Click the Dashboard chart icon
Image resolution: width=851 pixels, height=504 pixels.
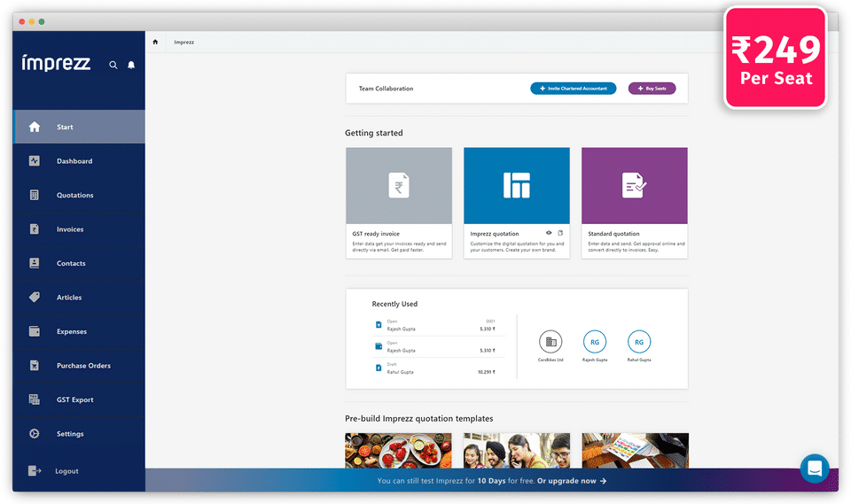tap(35, 160)
